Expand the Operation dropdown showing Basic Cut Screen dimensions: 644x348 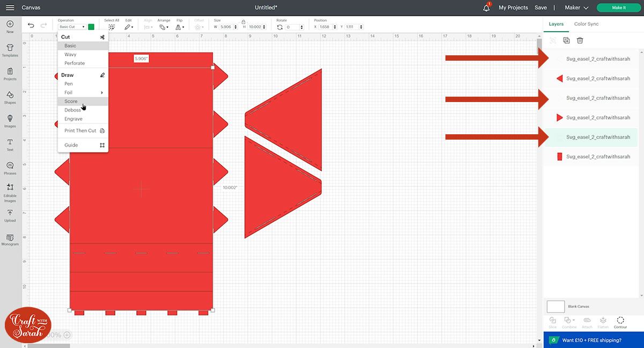71,27
